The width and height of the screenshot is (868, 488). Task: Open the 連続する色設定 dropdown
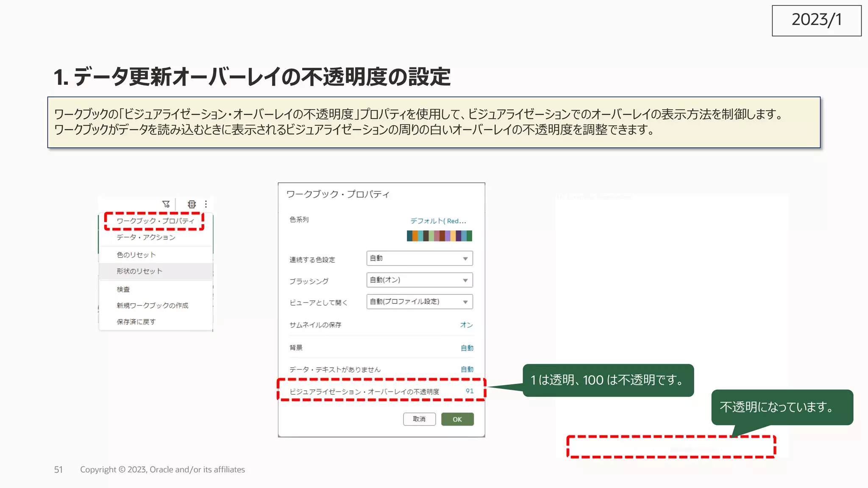(420, 258)
